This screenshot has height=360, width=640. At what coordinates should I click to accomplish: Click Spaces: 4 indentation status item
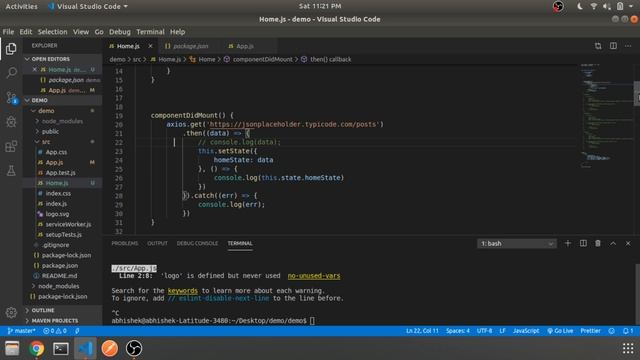[x=458, y=331]
